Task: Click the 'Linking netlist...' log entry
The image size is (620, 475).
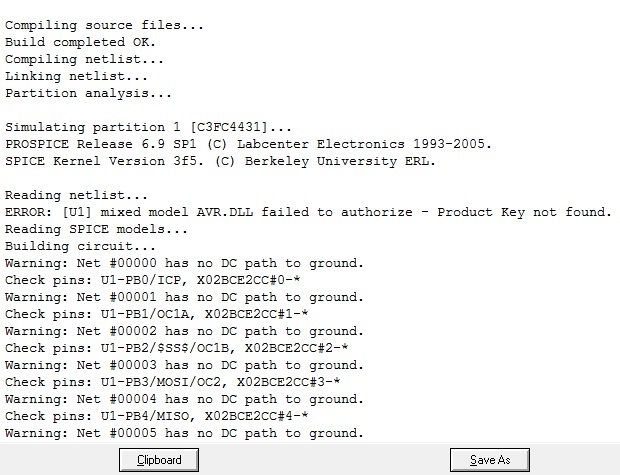Action: 76,76
